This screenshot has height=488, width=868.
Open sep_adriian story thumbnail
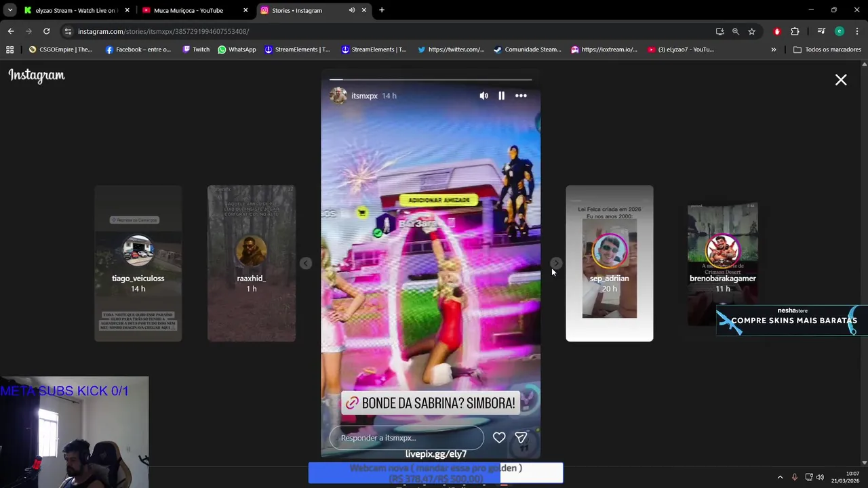point(610,263)
